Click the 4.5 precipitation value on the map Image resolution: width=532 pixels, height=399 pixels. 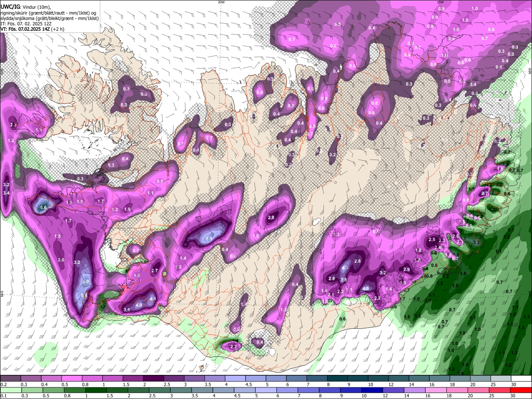(366, 288)
